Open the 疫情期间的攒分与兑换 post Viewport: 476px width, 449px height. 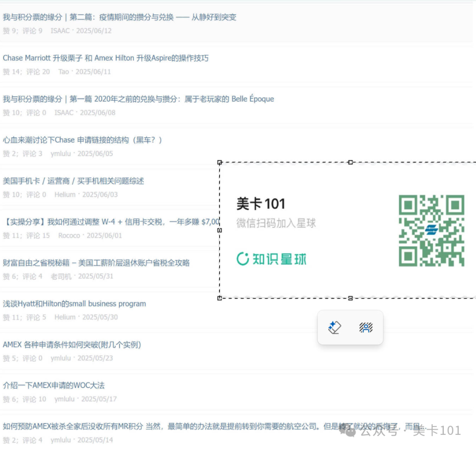(x=120, y=17)
